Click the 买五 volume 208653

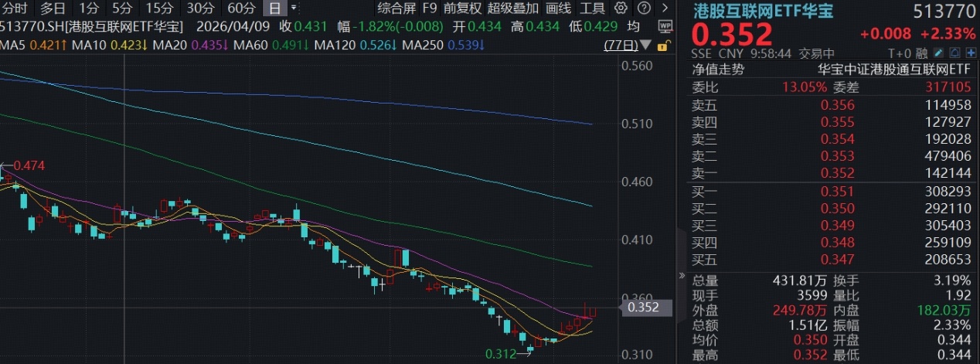[948, 260]
